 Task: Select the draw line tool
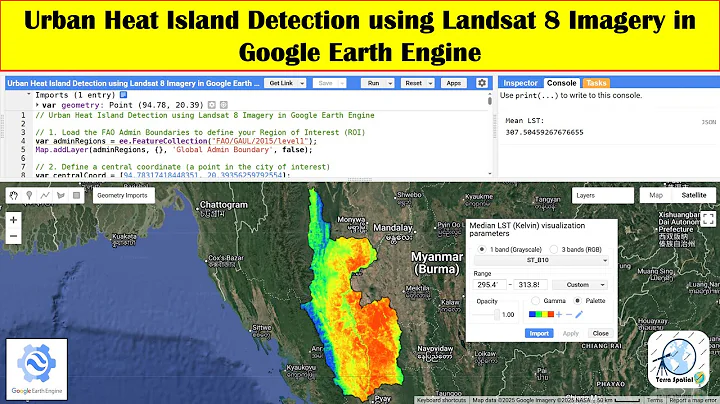[x=45, y=196]
